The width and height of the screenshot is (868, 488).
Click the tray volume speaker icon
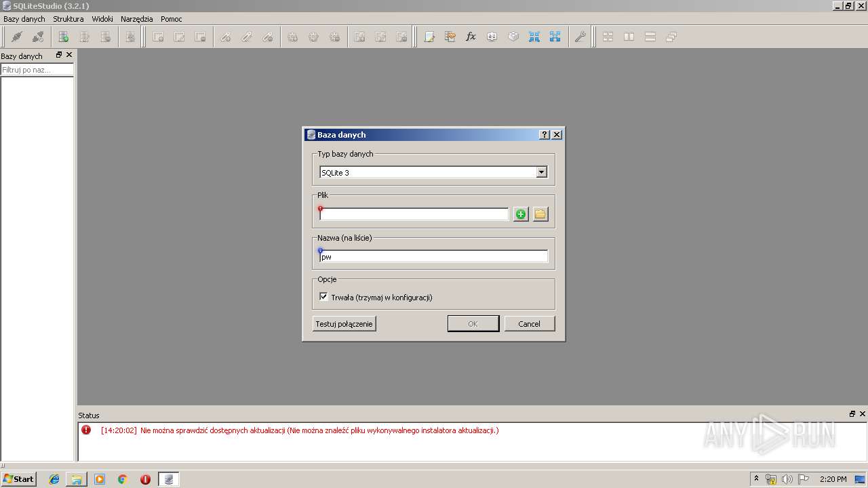click(x=787, y=479)
